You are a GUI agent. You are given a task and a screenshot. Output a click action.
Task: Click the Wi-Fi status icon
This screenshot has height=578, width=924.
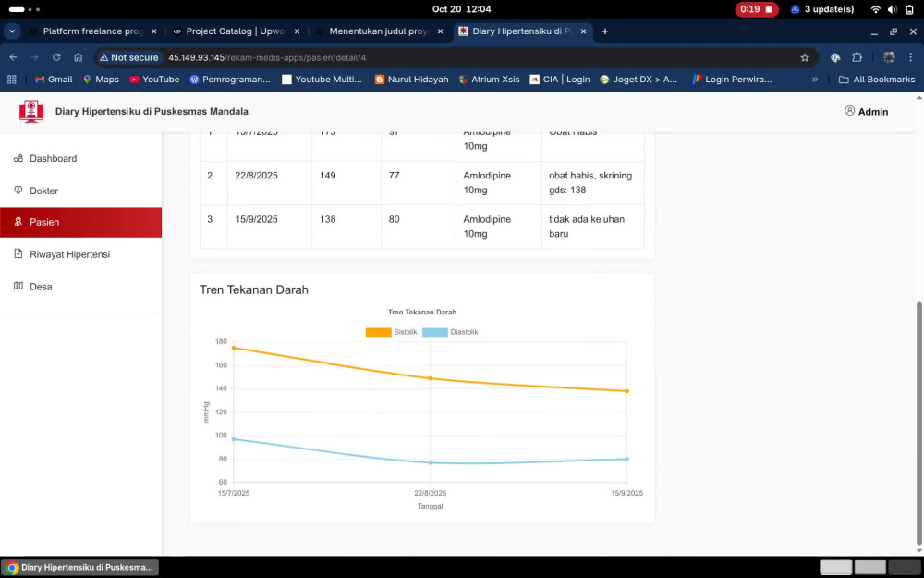pos(876,9)
